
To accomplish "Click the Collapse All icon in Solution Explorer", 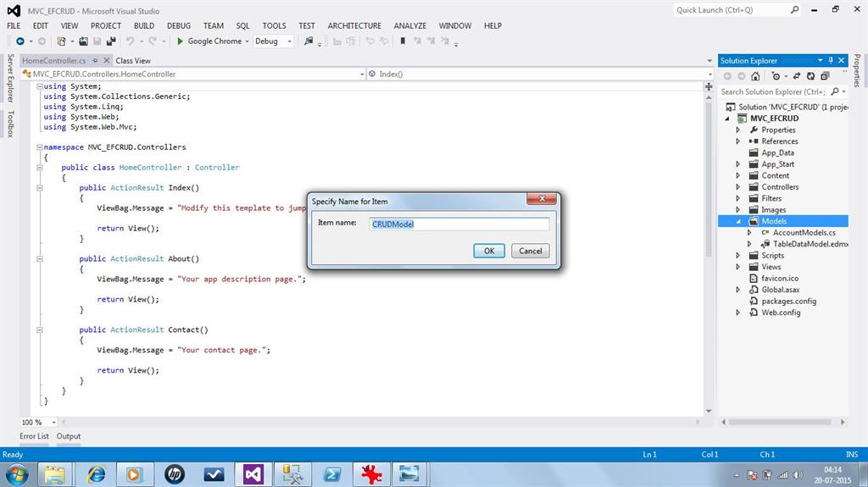I will point(825,76).
